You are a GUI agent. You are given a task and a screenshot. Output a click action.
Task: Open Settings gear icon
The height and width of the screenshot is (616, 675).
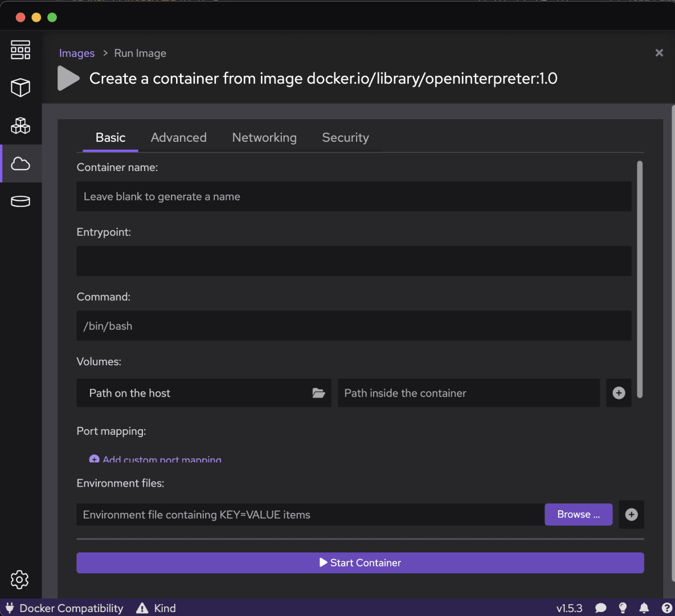point(20,579)
